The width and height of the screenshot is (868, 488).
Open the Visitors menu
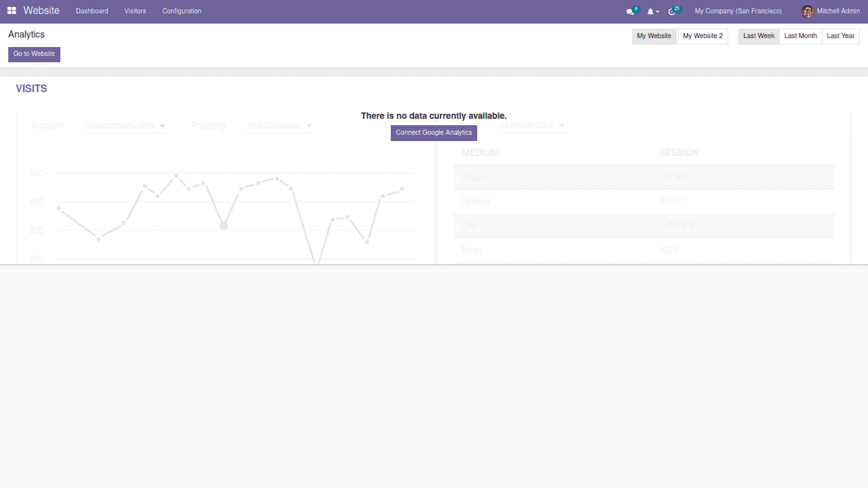pos(135,11)
